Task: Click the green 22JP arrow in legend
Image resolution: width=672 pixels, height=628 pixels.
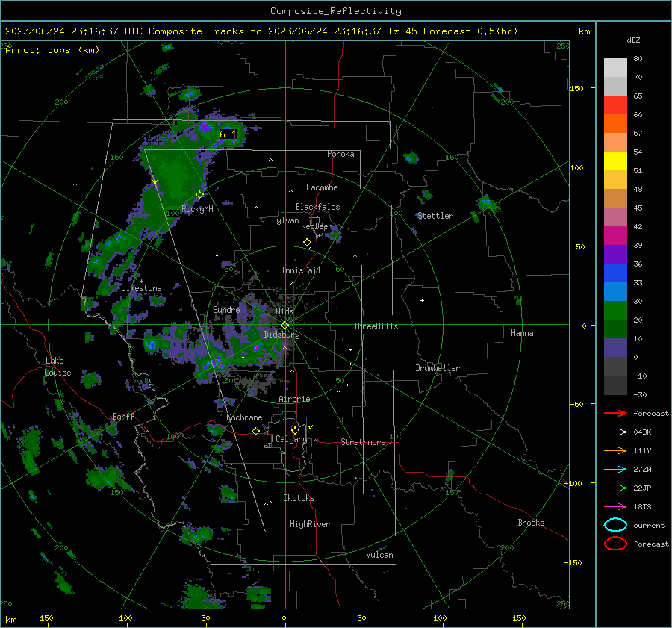Action: coord(615,488)
